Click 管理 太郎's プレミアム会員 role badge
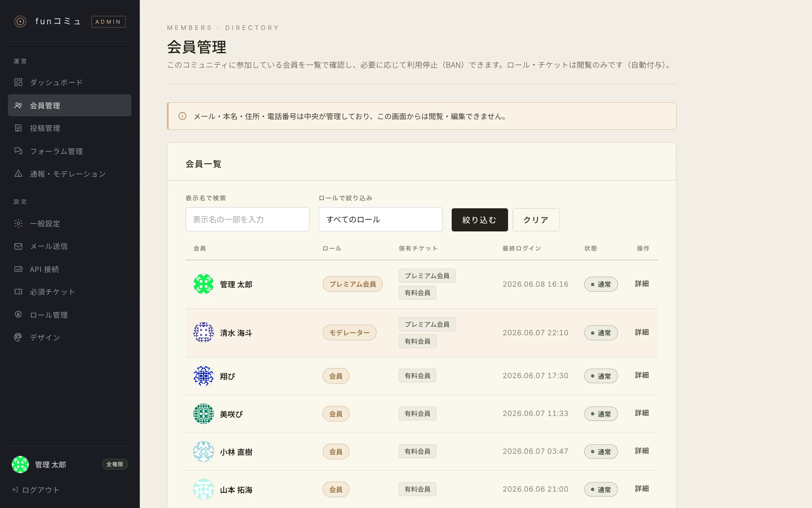This screenshot has width=812, height=508. pos(353,284)
